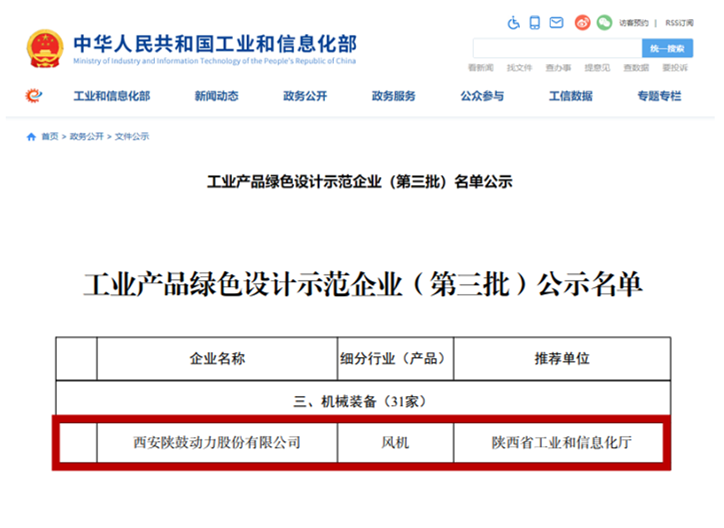This screenshot has height=528, width=724.
Task: Open the 新闻动态 nav menu
Action: coord(217,96)
